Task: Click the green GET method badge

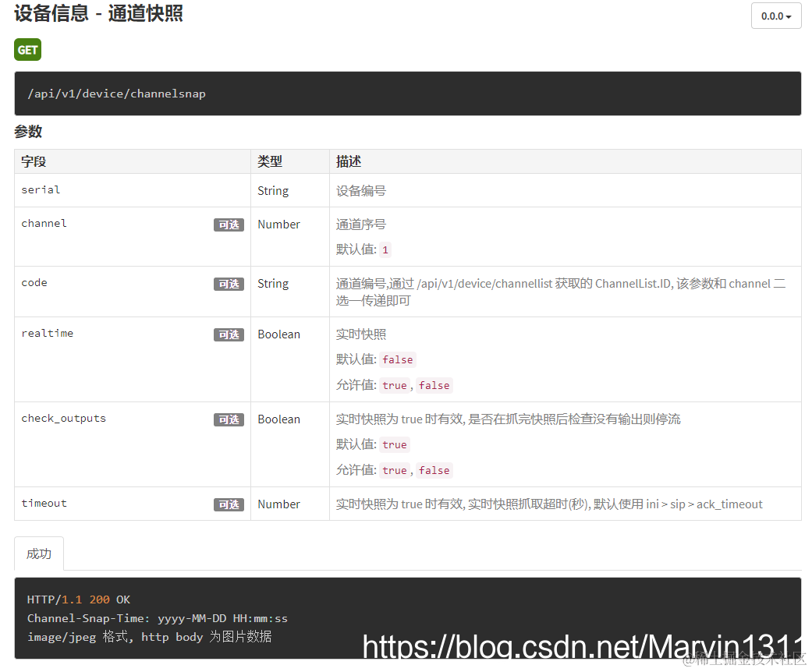Action: pos(27,50)
